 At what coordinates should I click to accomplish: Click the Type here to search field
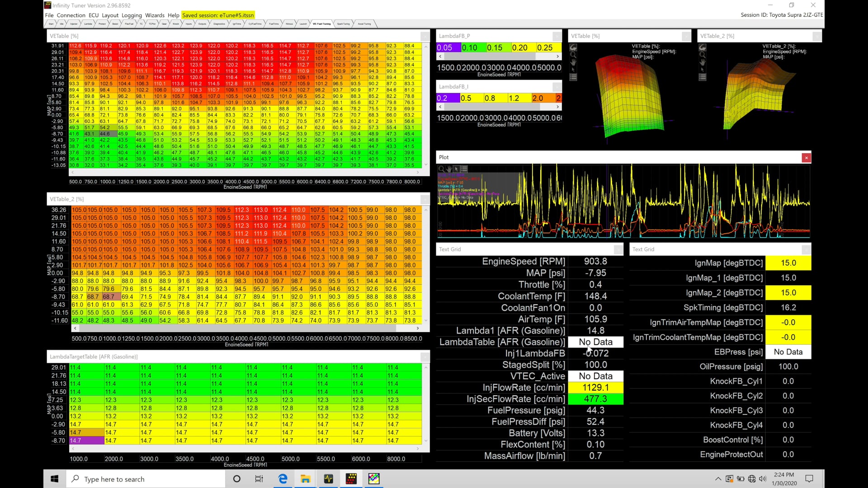coord(145,479)
